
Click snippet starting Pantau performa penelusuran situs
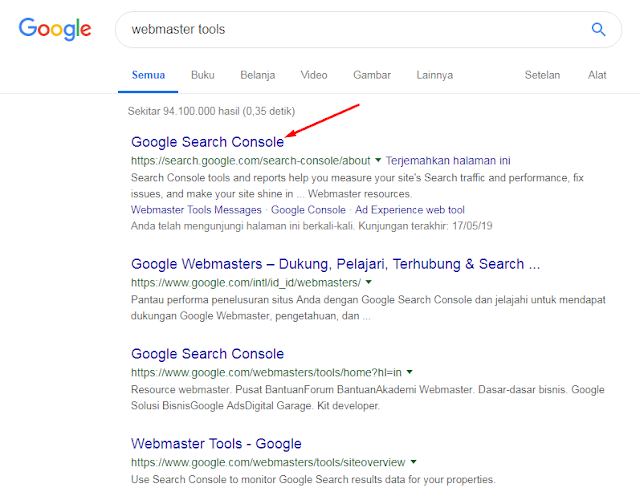tap(368, 307)
